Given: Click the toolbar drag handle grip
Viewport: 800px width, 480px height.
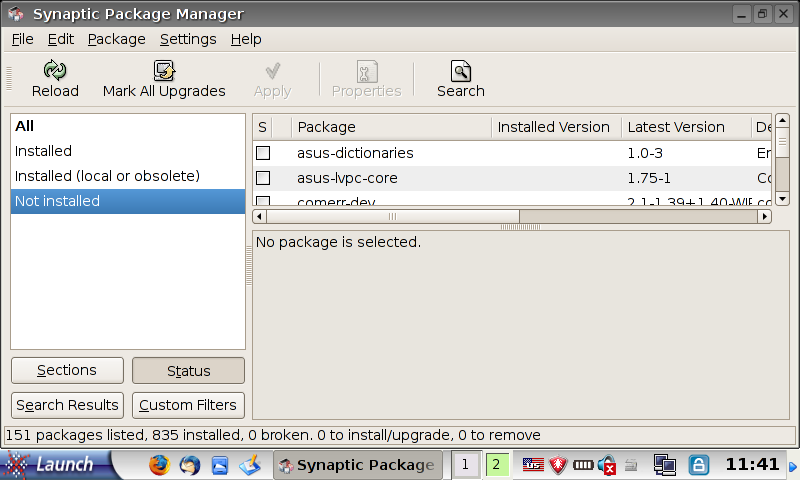Looking at the screenshot, I should tap(9, 78).
